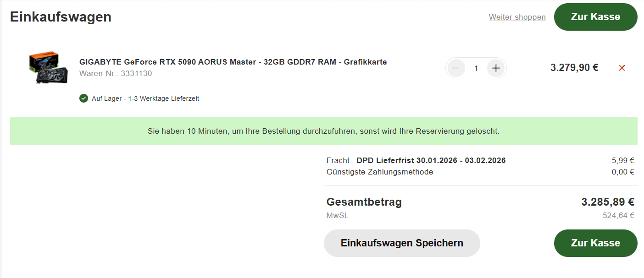The height and width of the screenshot is (278, 644).
Task: Click the VAT value 524,64 €
Action: [x=619, y=215]
